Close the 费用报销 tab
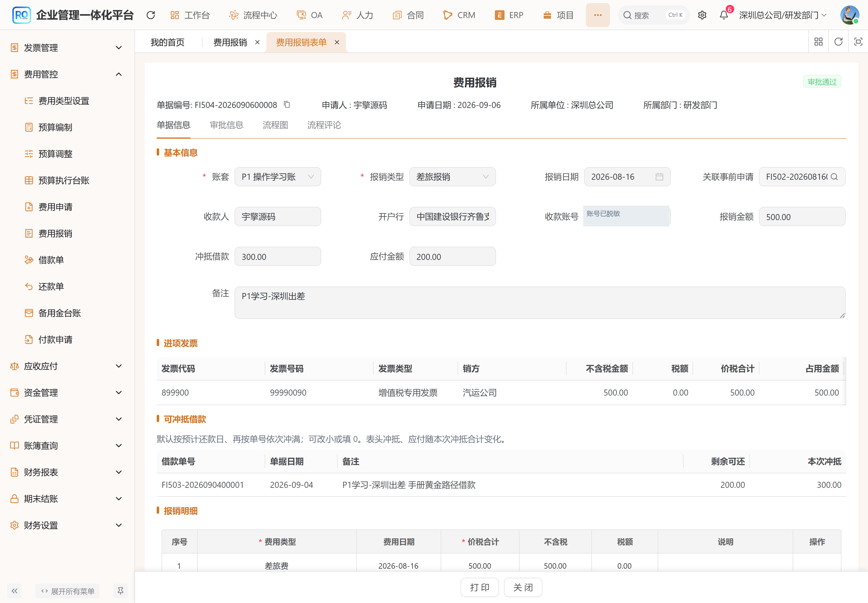 257,42
